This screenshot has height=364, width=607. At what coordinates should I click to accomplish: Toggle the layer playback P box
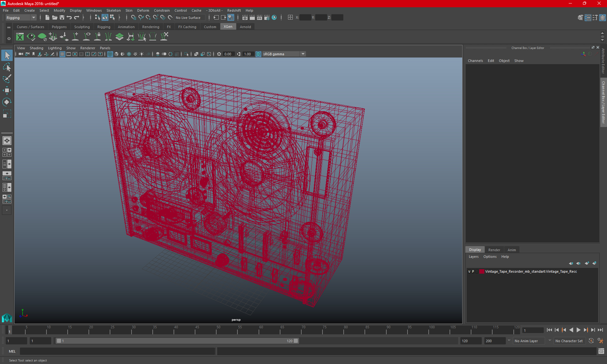tap(473, 271)
